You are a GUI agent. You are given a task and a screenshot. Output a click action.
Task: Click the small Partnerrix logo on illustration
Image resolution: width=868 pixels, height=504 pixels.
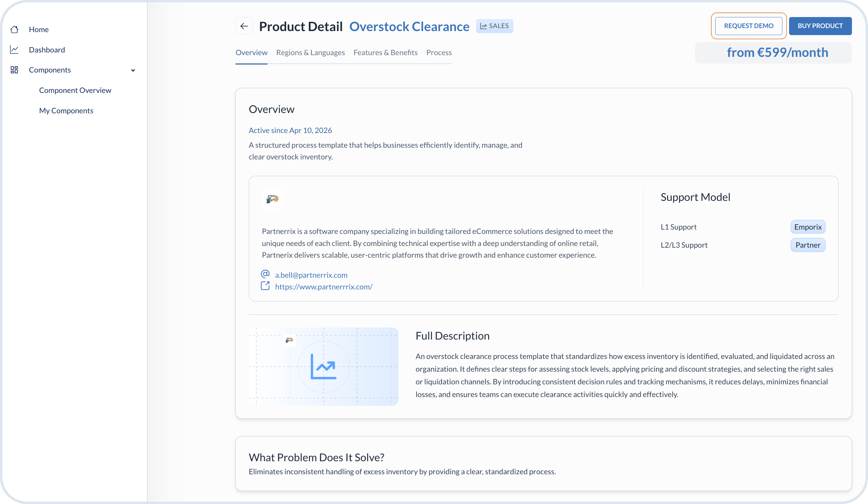(289, 340)
